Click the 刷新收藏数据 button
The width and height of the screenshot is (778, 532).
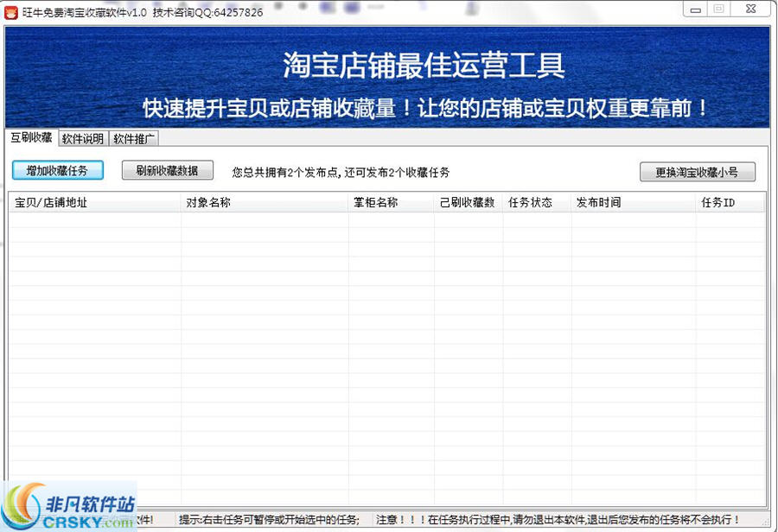[x=167, y=170]
